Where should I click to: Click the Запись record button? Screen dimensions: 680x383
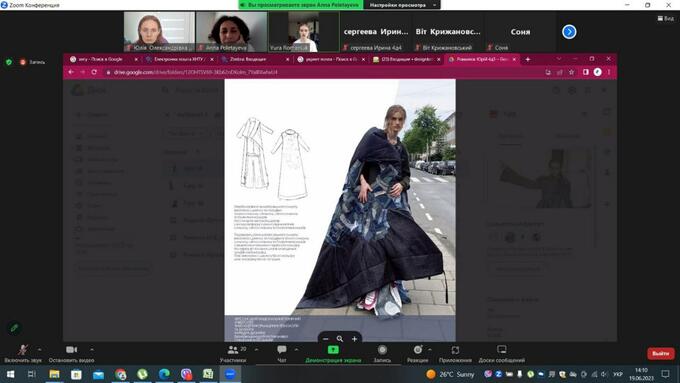[382, 354]
